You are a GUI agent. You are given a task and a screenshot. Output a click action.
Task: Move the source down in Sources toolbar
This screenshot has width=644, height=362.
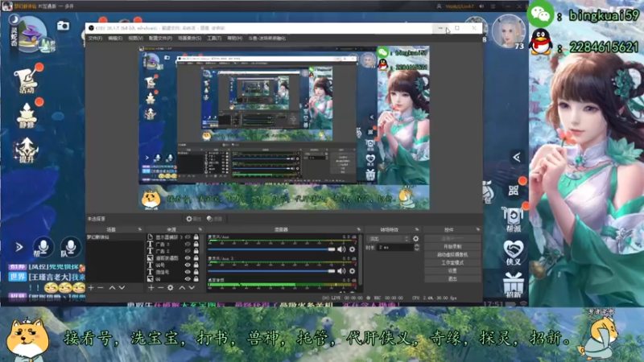[192, 288]
